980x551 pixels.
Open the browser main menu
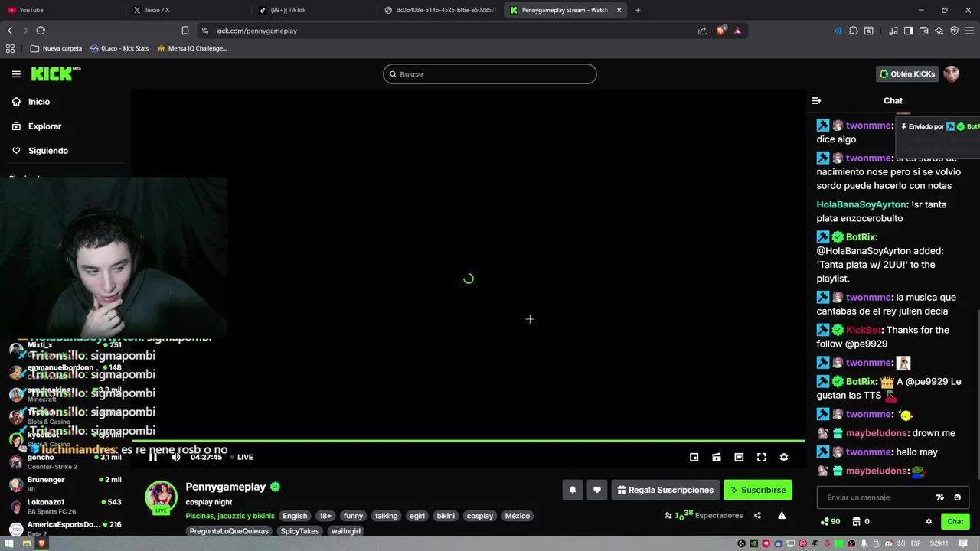point(969,31)
